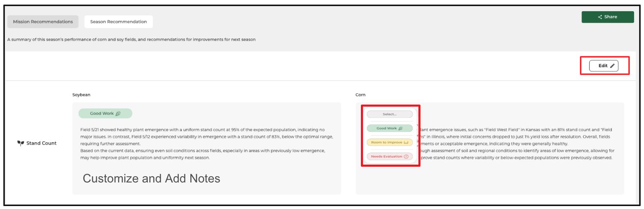Click the exclamation icon in Needs Evaluation
The image size is (644, 209).
click(x=406, y=156)
